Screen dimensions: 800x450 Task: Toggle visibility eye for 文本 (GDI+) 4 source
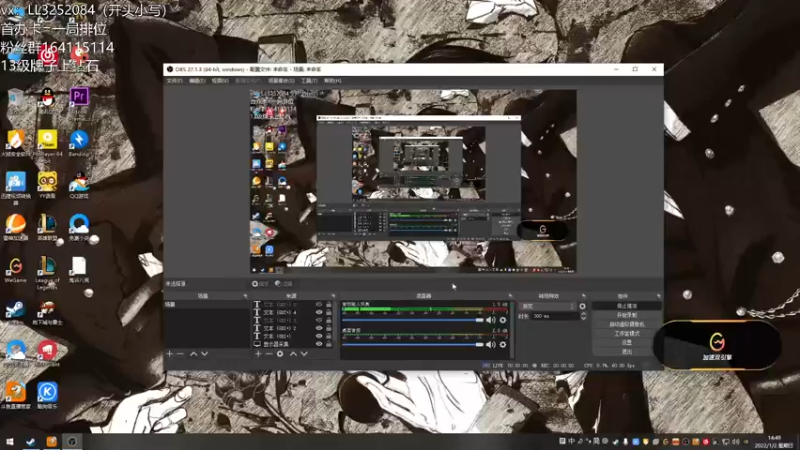[319, 312]
